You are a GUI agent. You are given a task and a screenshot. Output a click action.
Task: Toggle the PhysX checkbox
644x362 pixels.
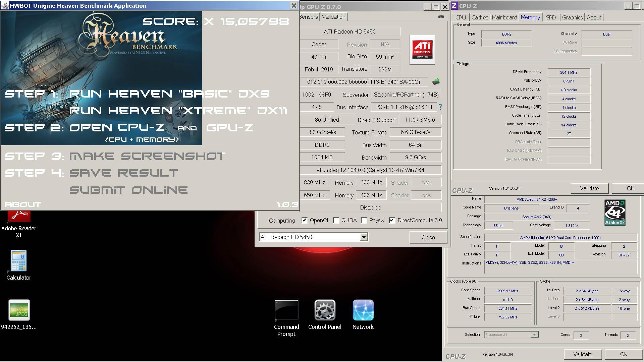[x=364, y=220]
